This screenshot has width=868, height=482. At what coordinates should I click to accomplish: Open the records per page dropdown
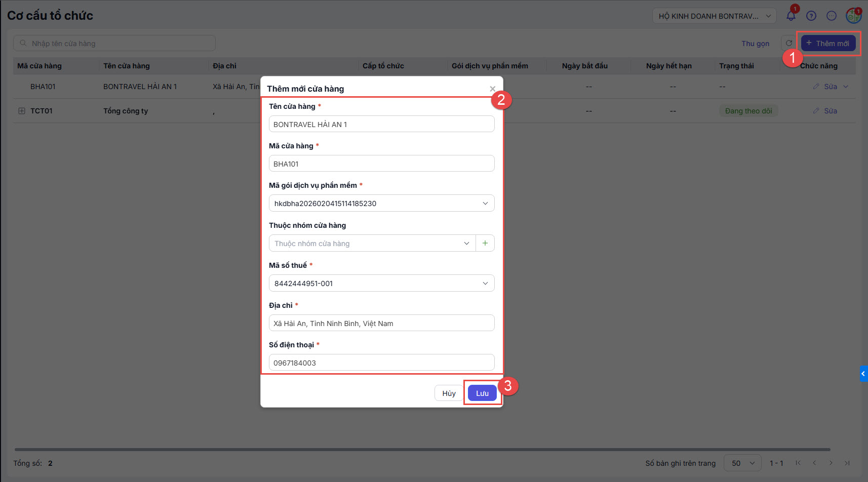click(742, 463)
